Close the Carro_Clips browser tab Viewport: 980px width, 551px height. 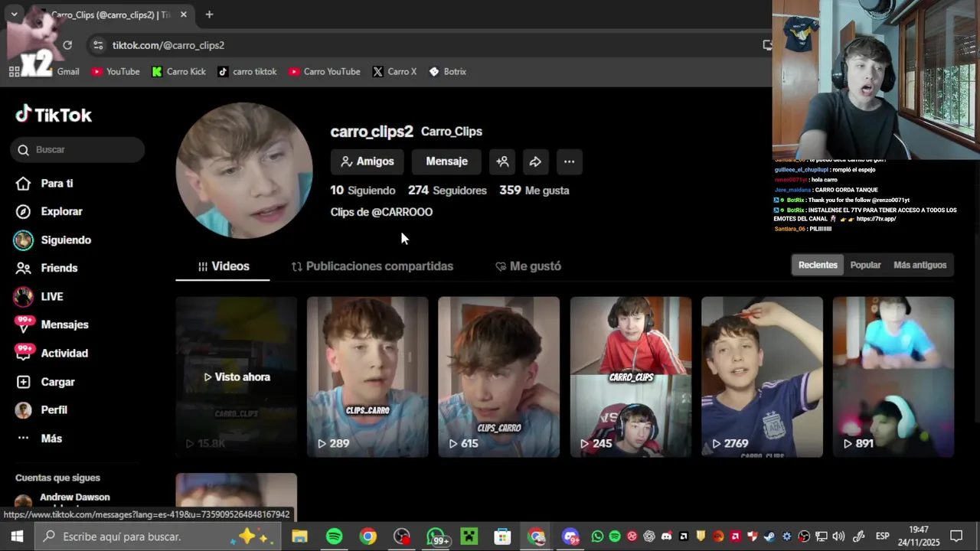[x=184, y=15]
